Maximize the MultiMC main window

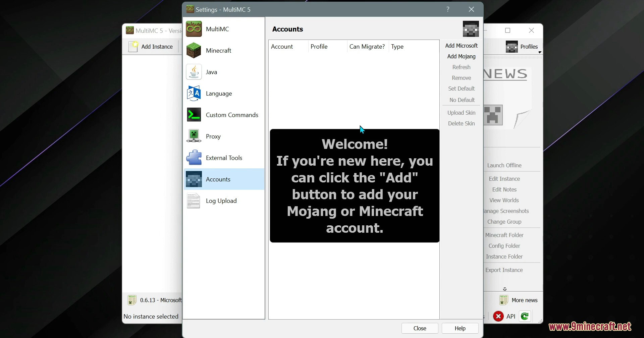click(x=508, y=31)
